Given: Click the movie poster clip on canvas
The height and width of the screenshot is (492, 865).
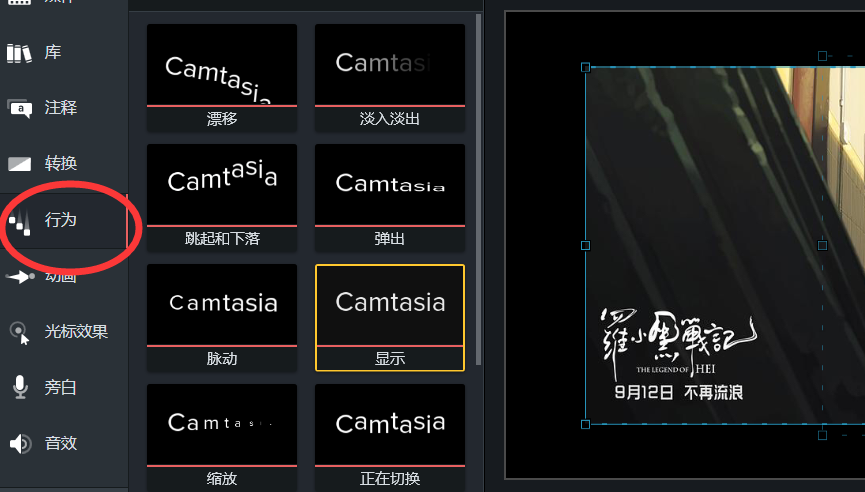Looking at the screenshot, I should click(x=725, y=245).
